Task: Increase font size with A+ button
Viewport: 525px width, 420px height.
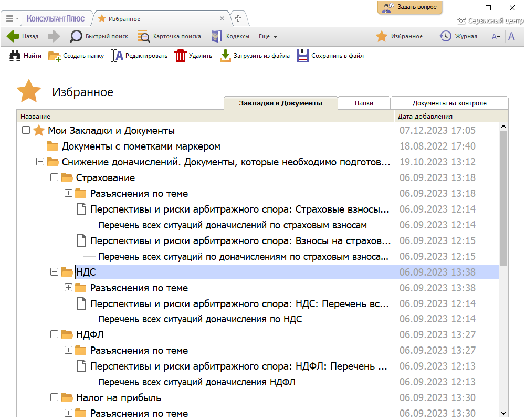Action: (514, 36)
